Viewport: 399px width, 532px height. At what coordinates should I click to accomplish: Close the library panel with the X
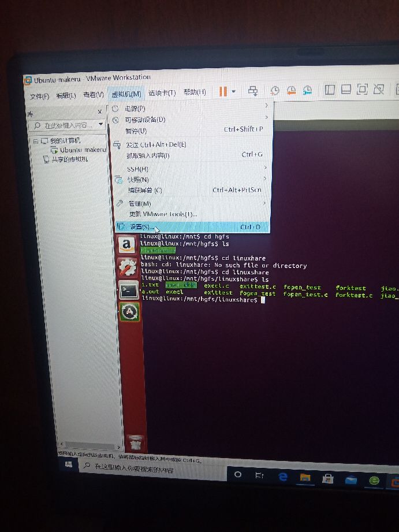[100, 111]
